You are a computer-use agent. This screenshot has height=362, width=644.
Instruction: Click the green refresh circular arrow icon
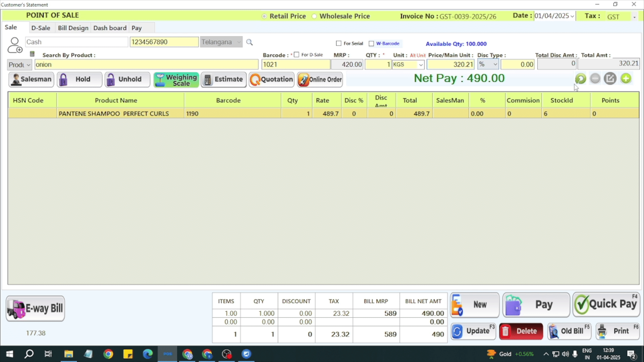point(580,79)
